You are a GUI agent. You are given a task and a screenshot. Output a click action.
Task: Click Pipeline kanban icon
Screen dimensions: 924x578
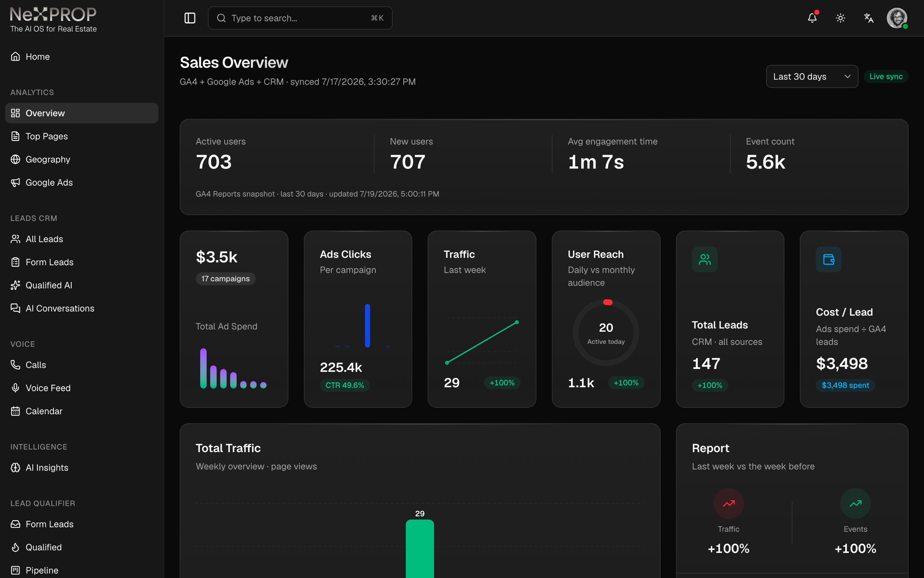pyautogui.click(x=15, y=570)
